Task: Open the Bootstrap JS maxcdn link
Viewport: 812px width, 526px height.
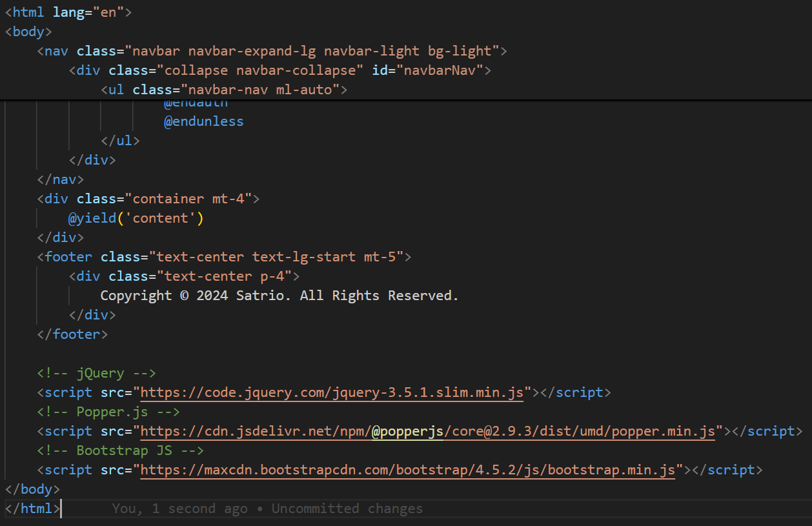Action: point(408,470)
